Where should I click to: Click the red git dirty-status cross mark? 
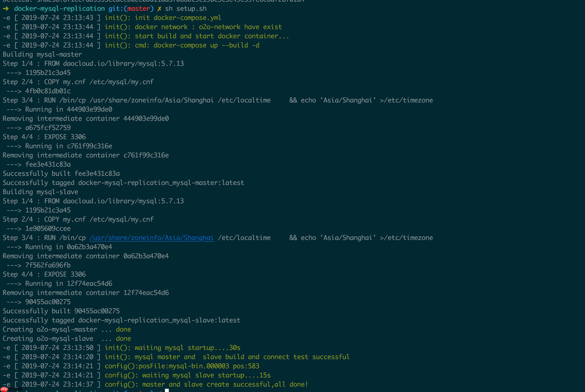coord(159,8)
